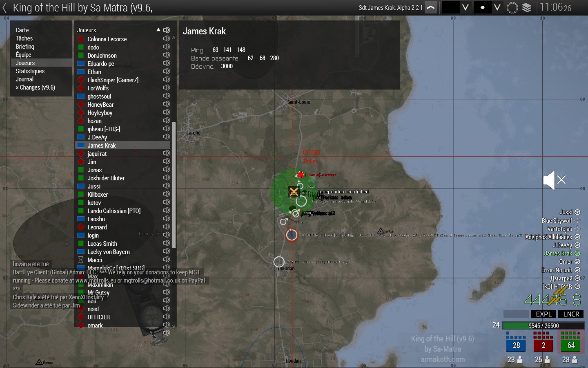Mute Lucas Smith in player list
588x368 pixels.
click(x=167, y=243)
